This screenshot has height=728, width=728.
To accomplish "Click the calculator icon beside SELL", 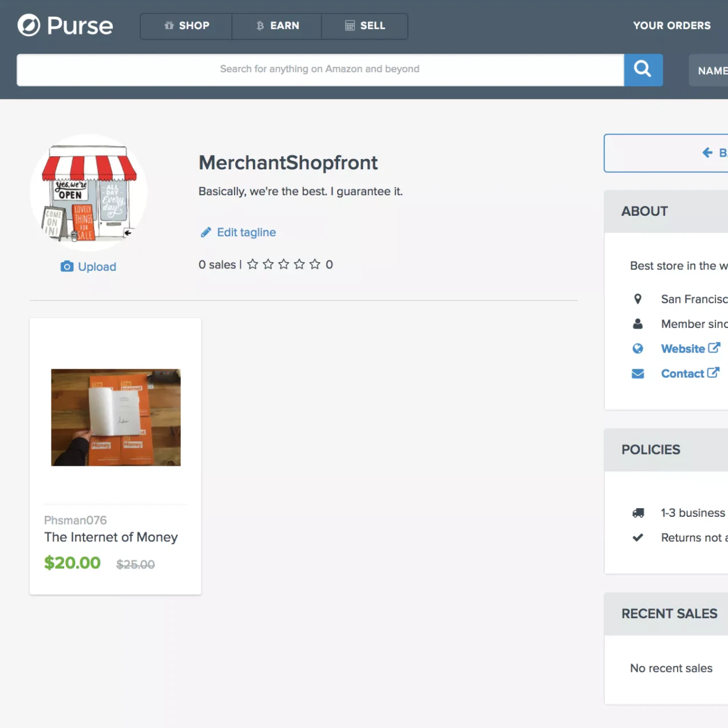I will (x=349, y=25).
